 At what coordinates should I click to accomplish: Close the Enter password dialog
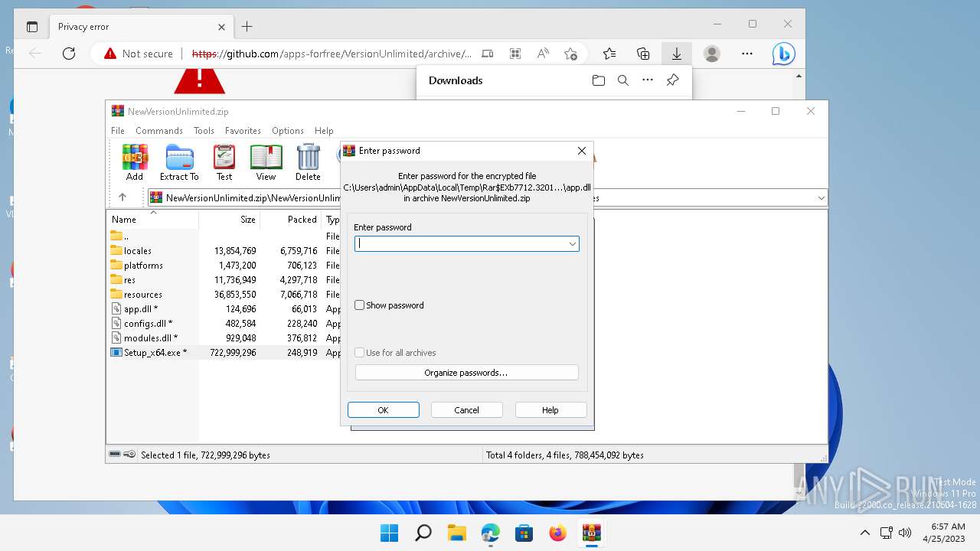pyautogui.click(x=581, y=151)
